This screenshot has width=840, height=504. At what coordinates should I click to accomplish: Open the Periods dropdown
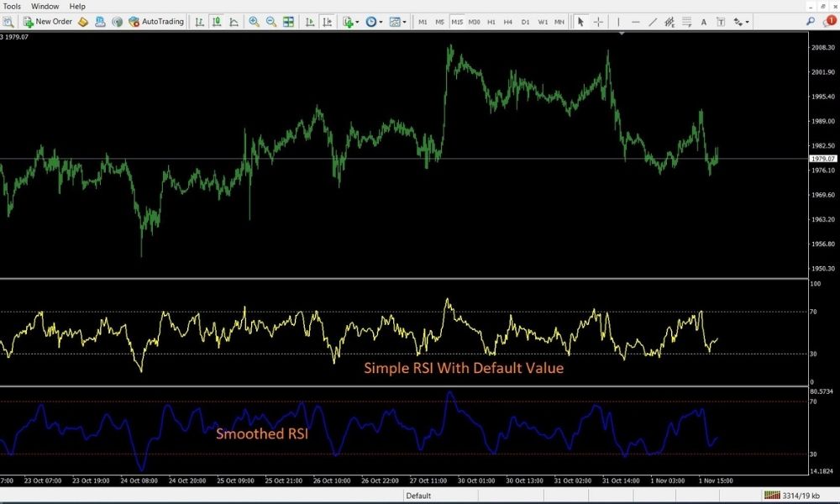(x=372, y=21)
